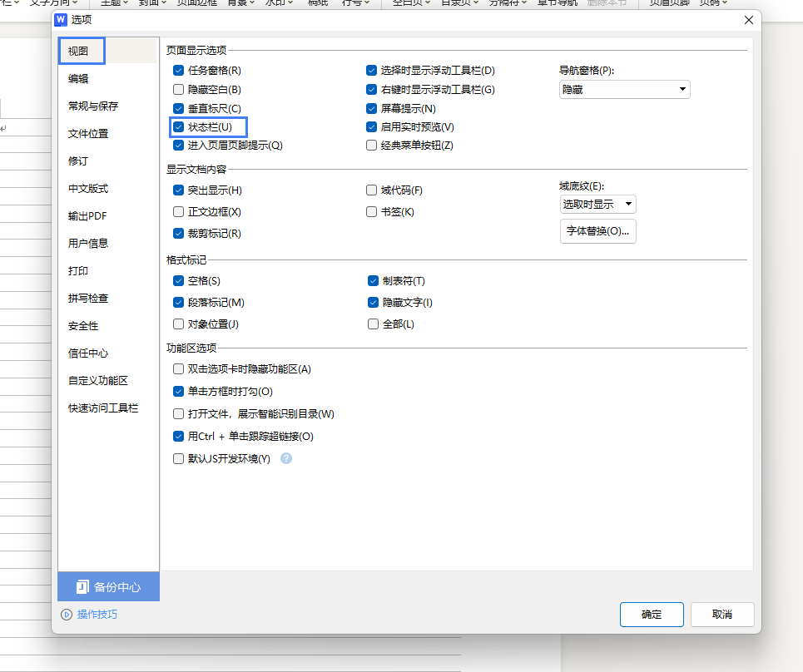This screenshot has height=672, width=803.
Task: Open 快速访问工具栏 category
Action: click(103, 408)
